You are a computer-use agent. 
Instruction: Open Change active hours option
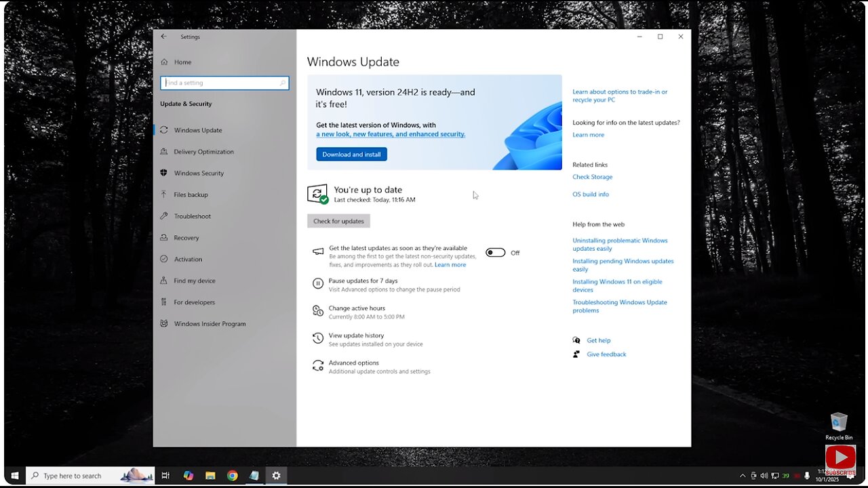[x=357, y=308]
